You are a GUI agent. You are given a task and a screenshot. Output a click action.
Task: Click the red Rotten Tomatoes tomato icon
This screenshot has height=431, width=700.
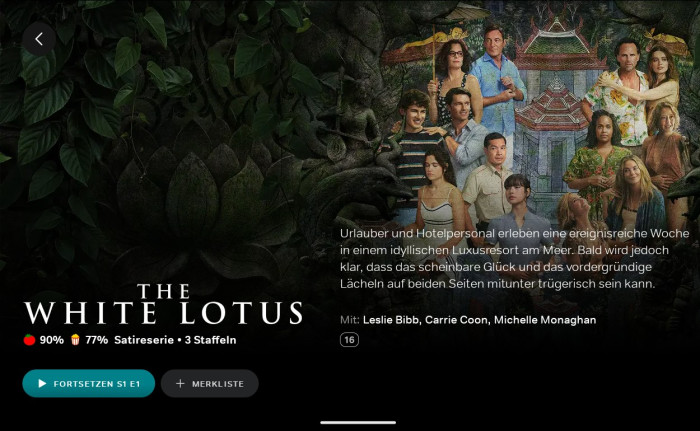29,340
